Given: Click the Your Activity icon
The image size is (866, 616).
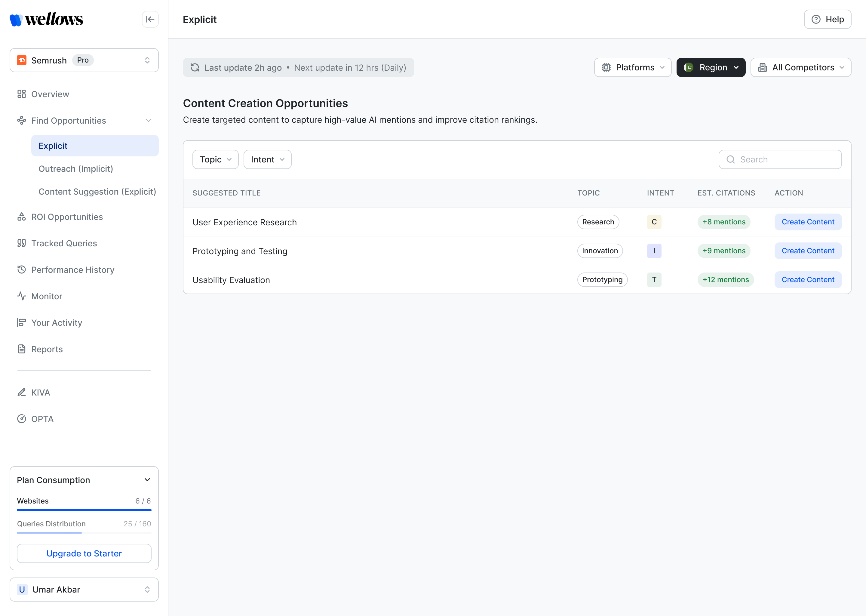Looking at the screenshot, I should 22,323.
